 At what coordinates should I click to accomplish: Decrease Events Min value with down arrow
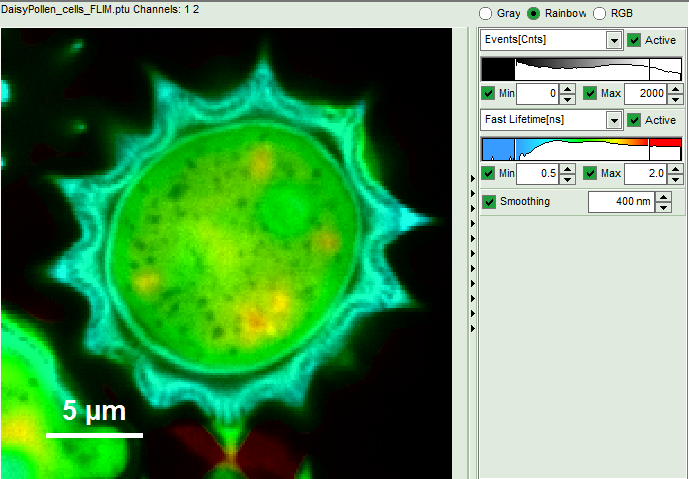tap(567, 98)
